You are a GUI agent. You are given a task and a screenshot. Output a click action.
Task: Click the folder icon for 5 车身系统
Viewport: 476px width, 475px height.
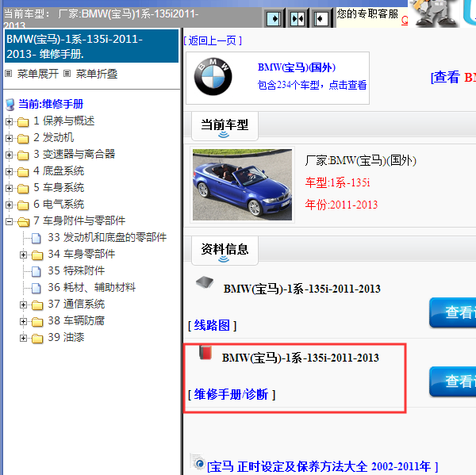coord(23,189)
